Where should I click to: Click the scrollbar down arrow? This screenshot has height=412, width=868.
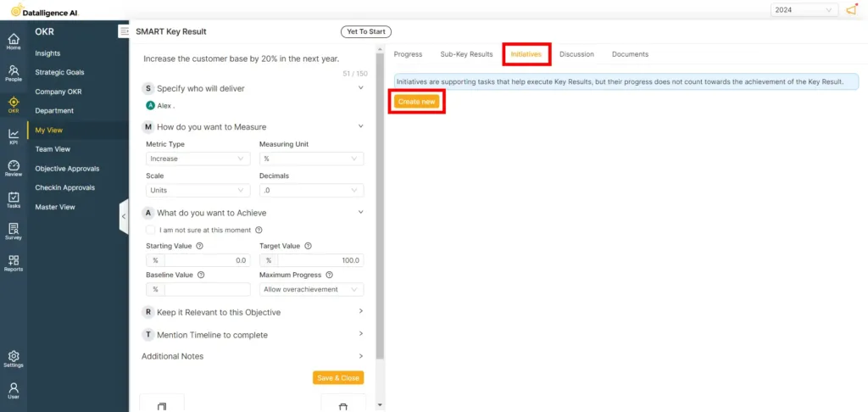click(379, 405)
